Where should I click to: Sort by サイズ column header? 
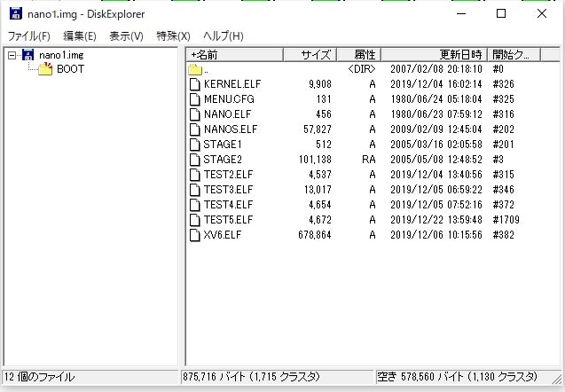tap(310, 55)
